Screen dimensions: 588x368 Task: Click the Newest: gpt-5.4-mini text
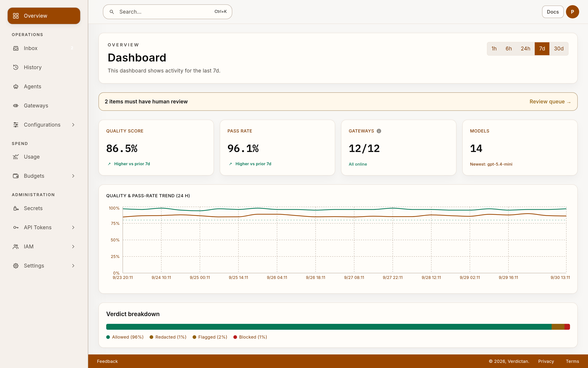(491, 164)
